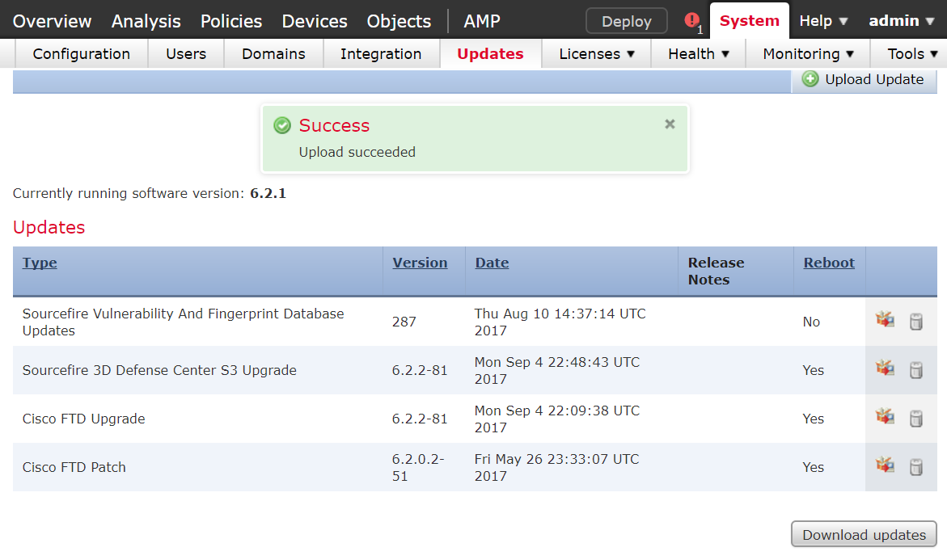Screen dimensions: 947x560
Task: Switch to the Integration tab
Action: [381, 53]
